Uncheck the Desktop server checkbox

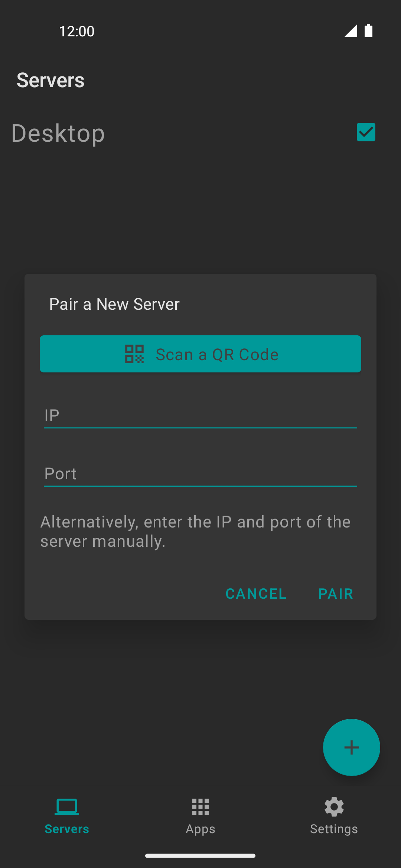tap(366, 132)
